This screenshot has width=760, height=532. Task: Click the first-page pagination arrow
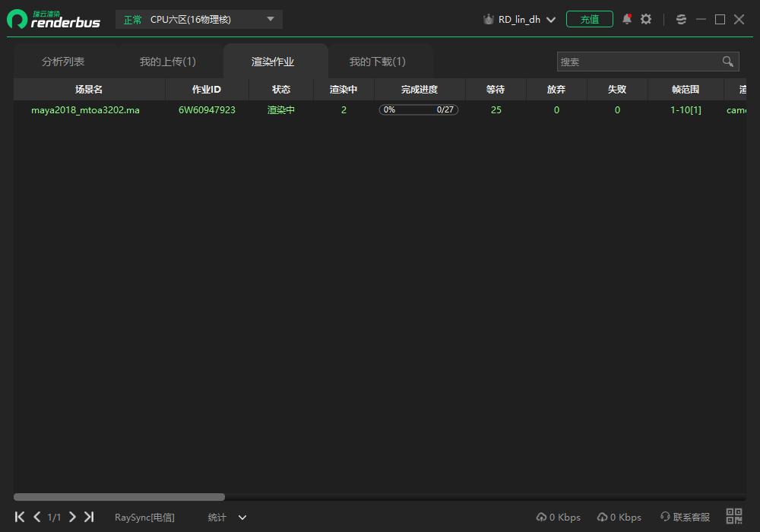[x=19, y=516]
